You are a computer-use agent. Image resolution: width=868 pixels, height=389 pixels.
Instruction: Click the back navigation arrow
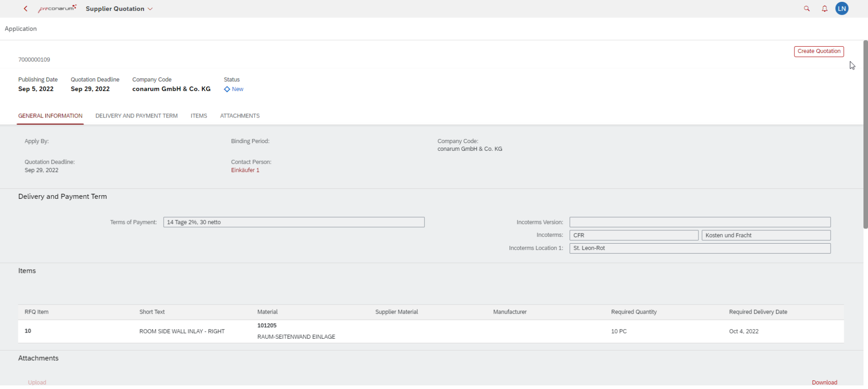26,9
